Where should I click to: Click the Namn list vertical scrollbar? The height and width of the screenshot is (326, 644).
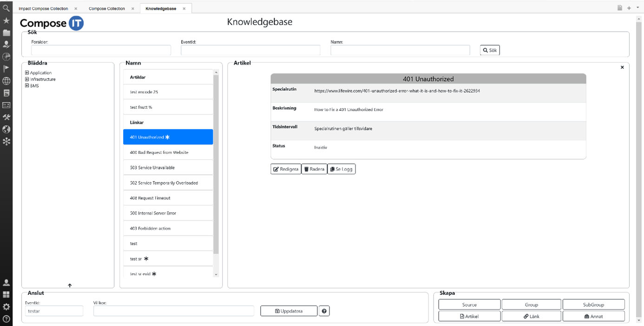coord(216,163)
